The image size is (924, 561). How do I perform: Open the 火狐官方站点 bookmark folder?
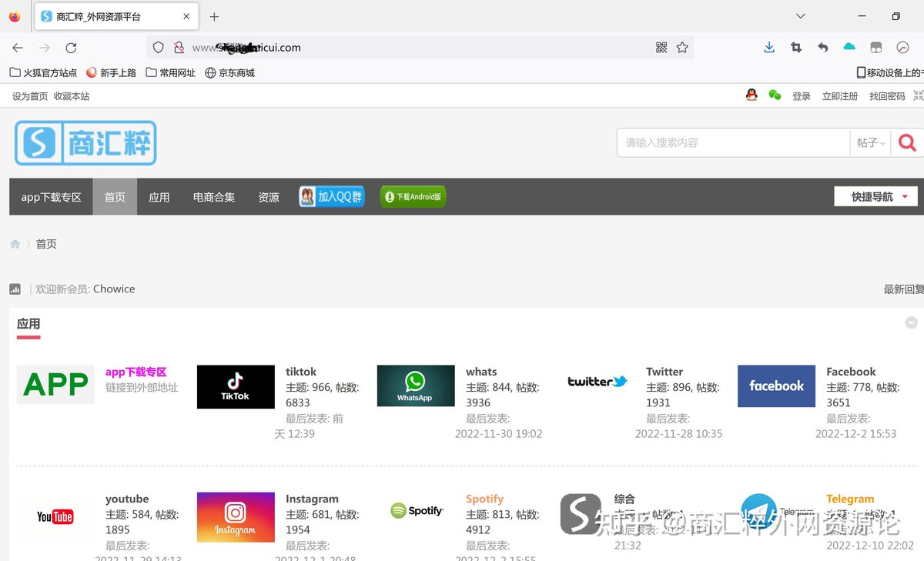pyautogui.click(x=43, y=72)
